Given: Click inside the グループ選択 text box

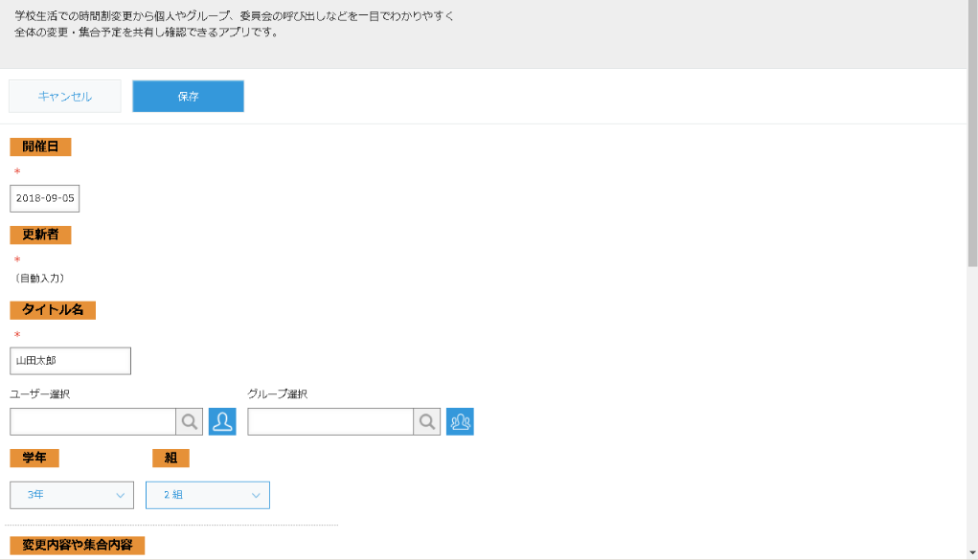Looking at the screenshot, I should [330, 421].
